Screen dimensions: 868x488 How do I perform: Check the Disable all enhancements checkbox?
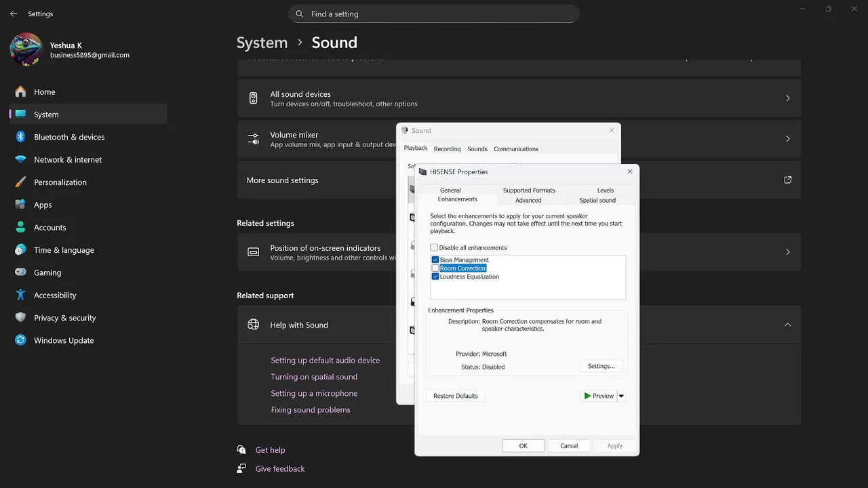(x=434, y=248)
